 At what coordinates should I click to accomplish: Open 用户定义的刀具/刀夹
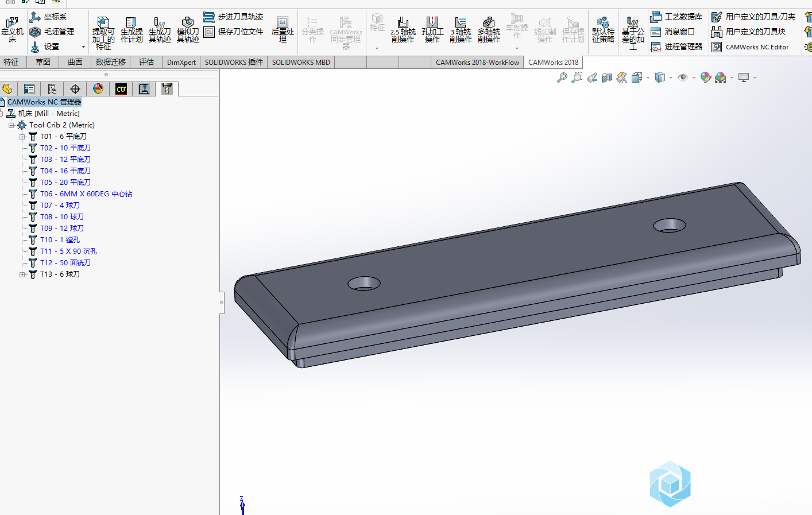pos(753,17)
